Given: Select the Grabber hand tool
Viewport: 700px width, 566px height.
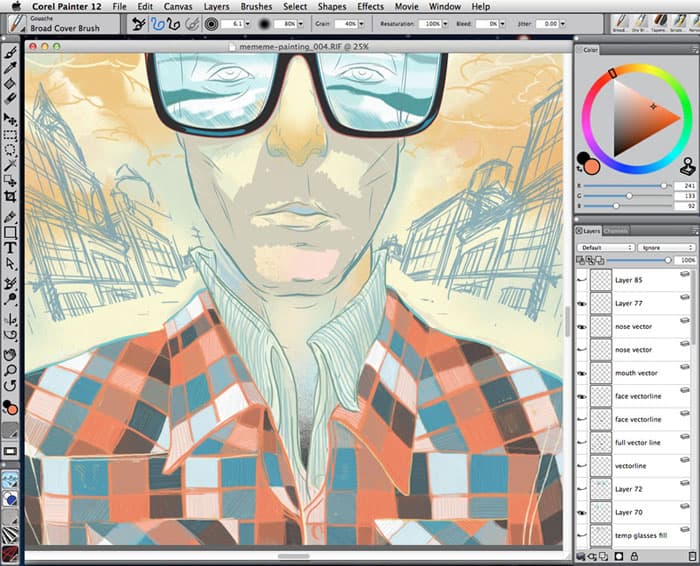Looking at the screenshot, I should tap(10, 355).
